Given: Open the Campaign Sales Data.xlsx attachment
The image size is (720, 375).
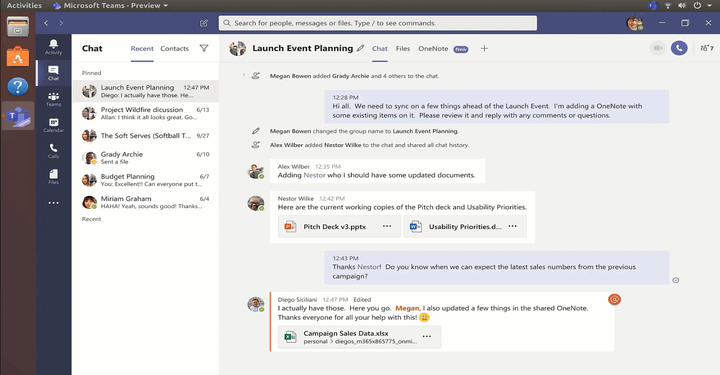Looking at the screenshot, I should pyautogui.click(x=360, y=337).
